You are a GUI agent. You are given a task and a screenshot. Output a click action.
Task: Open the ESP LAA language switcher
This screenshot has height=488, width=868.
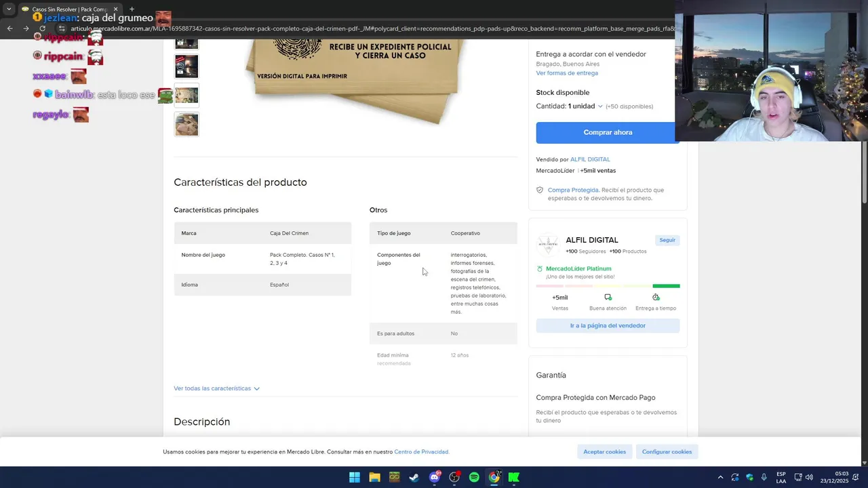click(x=781, y=477)
